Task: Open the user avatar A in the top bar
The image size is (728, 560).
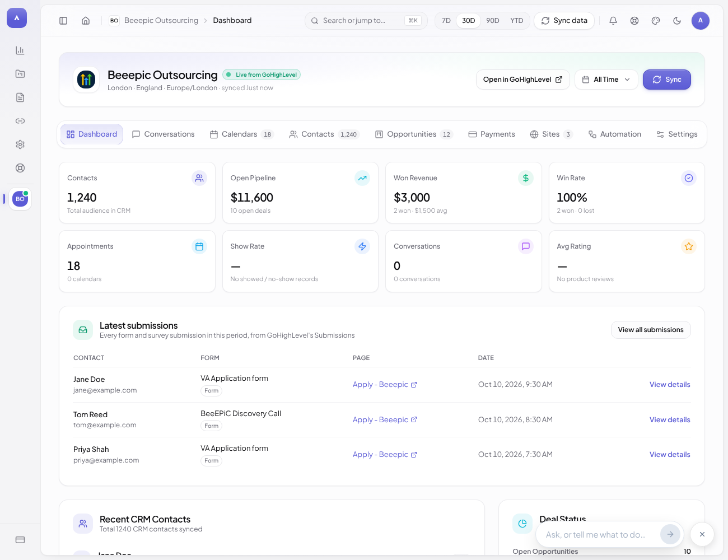Action: [x=701, y=21]
